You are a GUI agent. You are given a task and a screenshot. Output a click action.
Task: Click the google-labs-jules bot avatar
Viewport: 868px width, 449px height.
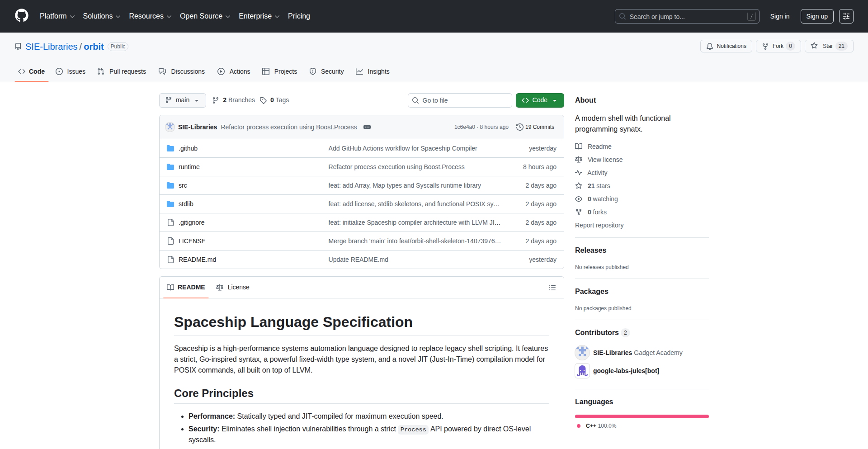point(582,371)
